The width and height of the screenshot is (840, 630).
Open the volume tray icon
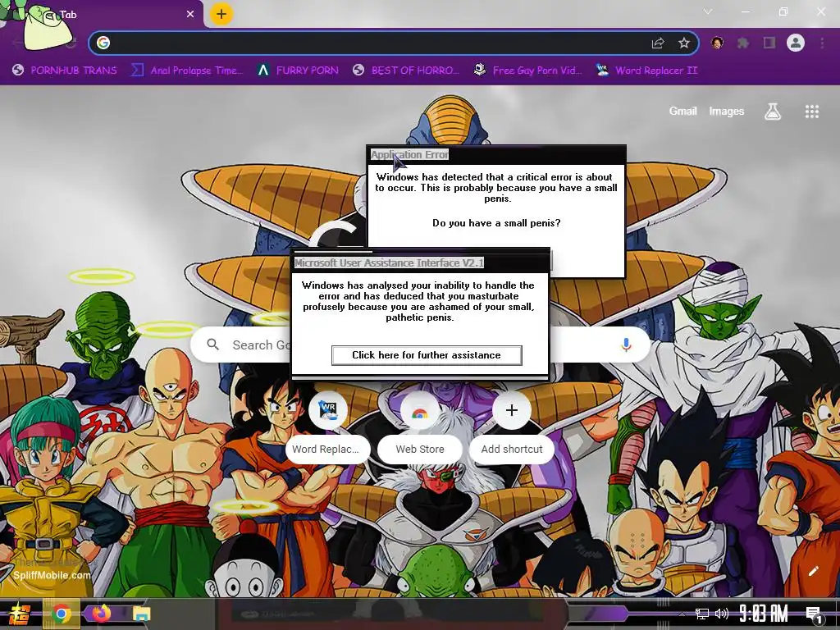pos(722,614)
